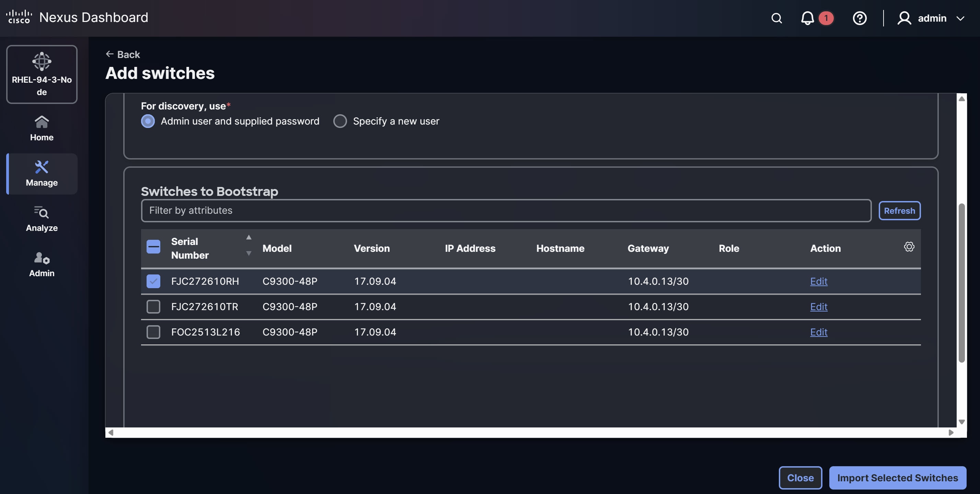
Task: Check the FJC272610TR switch row checkbox
Action: 153,306
